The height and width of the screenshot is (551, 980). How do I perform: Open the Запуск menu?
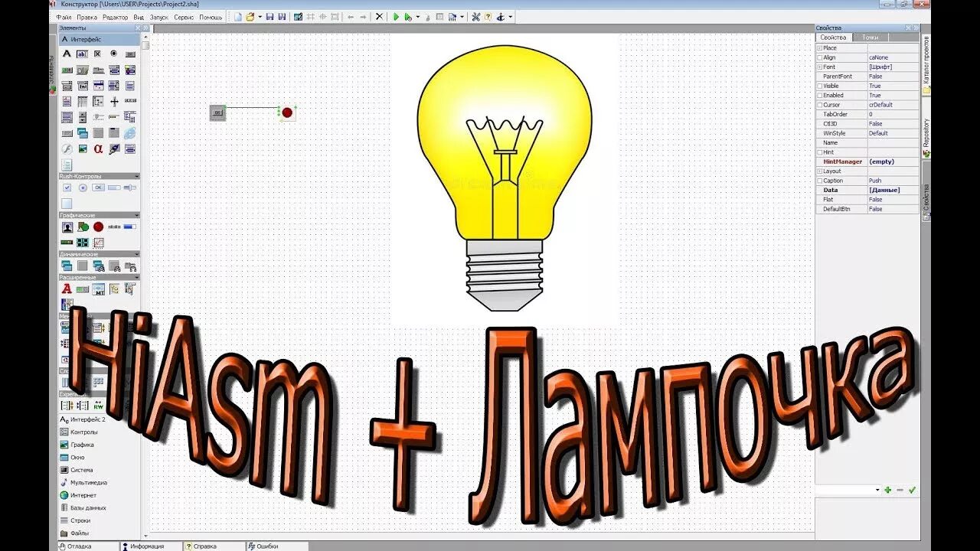point(158,17)
